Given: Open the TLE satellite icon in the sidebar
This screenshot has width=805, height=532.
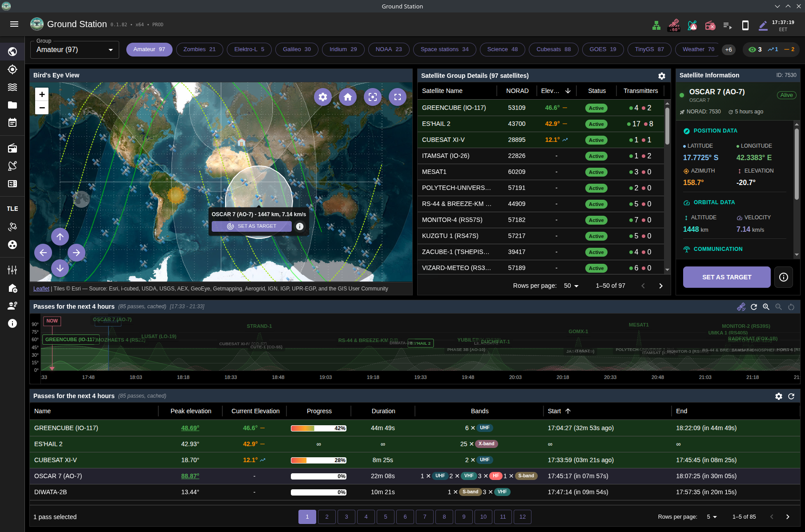Looking at the screenshot, I should tap(12, 227).
